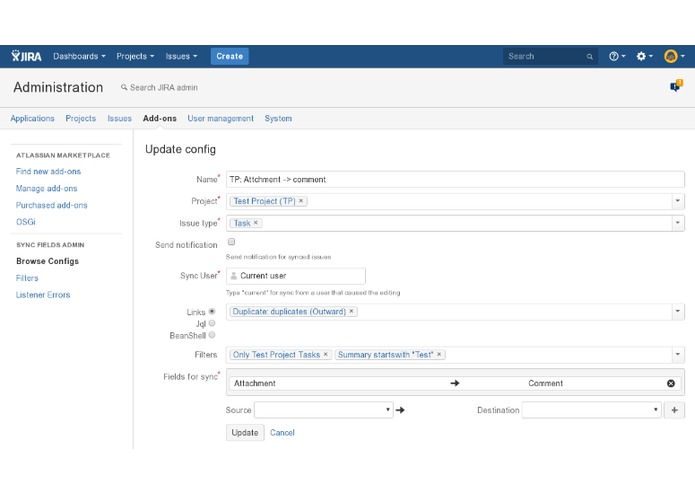Screen dimensions: 695x494
Task: Add field mapping with plus button
Action: [674, 410]
